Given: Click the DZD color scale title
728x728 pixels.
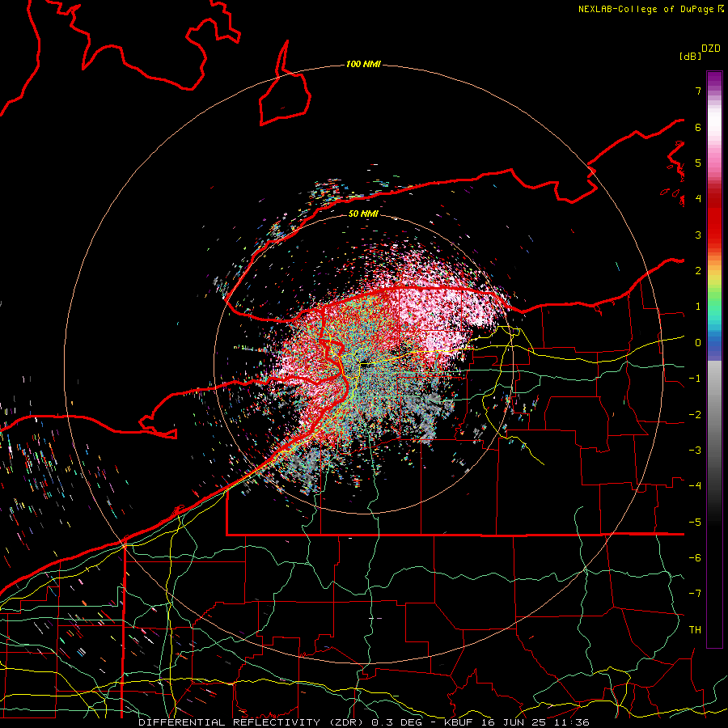Looking at the screenshot, I should [711, 49].
